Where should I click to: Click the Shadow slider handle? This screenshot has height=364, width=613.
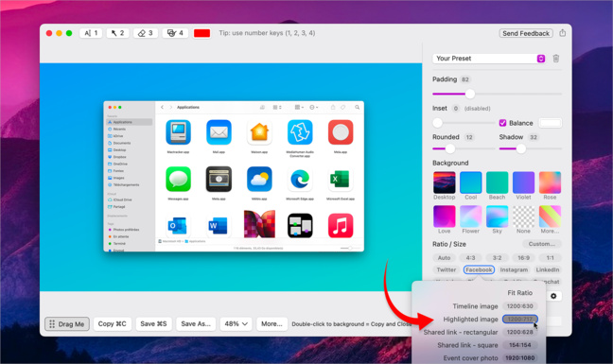[x=521, y=148]
